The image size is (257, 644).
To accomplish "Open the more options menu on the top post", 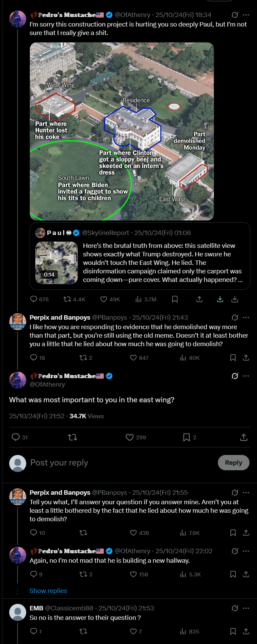I will pyautogui.click(x=246, y=15).
